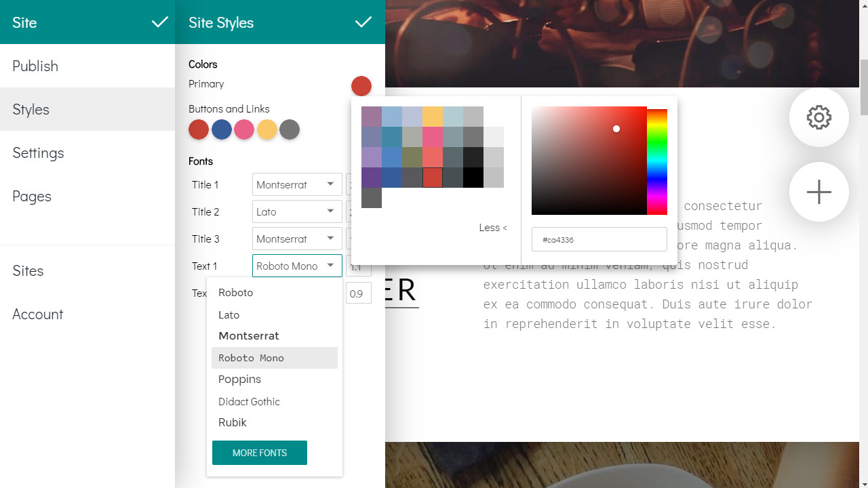Select the pink Buttons and Links circle
Viewport: 868px width, 488px height.
coord(244,129)
